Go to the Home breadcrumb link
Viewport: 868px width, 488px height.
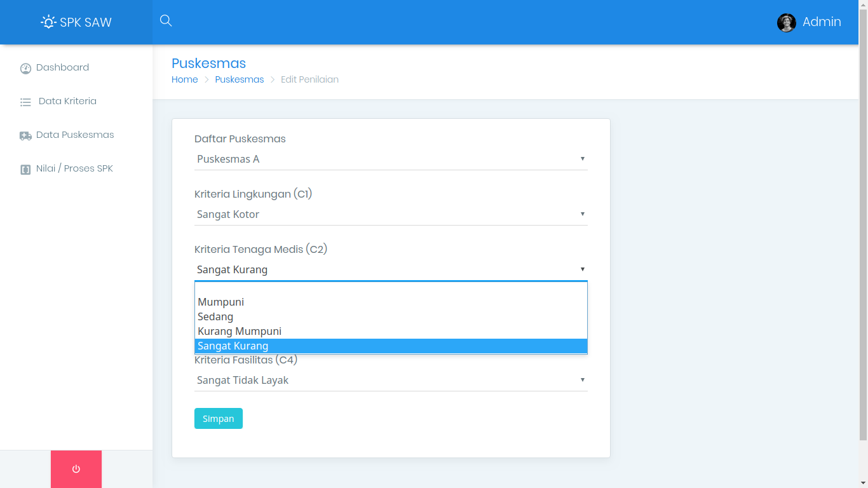(x=185, y=79)
